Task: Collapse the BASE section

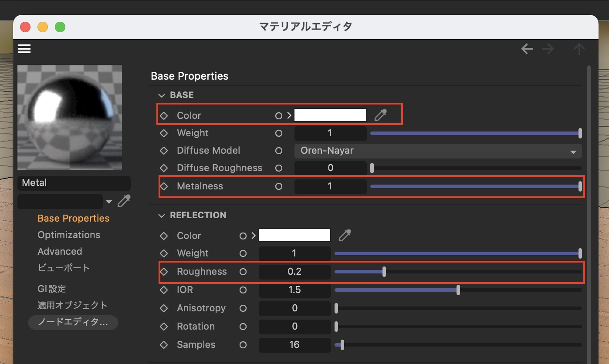Action: (162, 95)
